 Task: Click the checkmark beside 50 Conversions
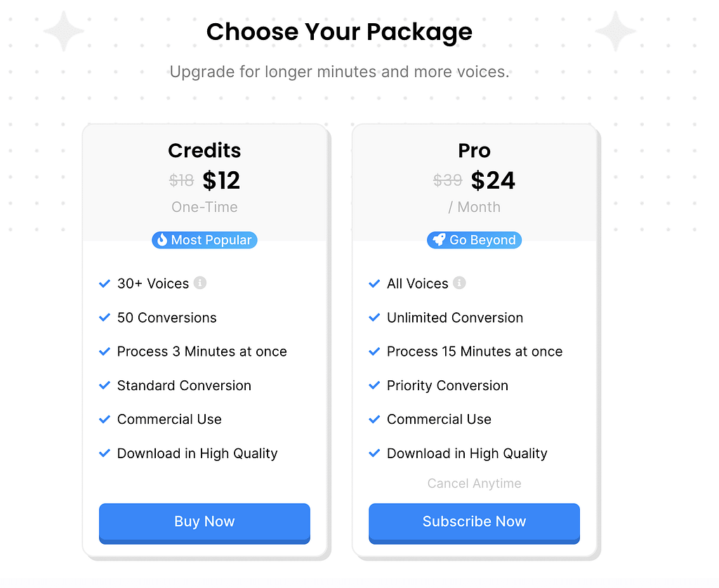(105, 317)
